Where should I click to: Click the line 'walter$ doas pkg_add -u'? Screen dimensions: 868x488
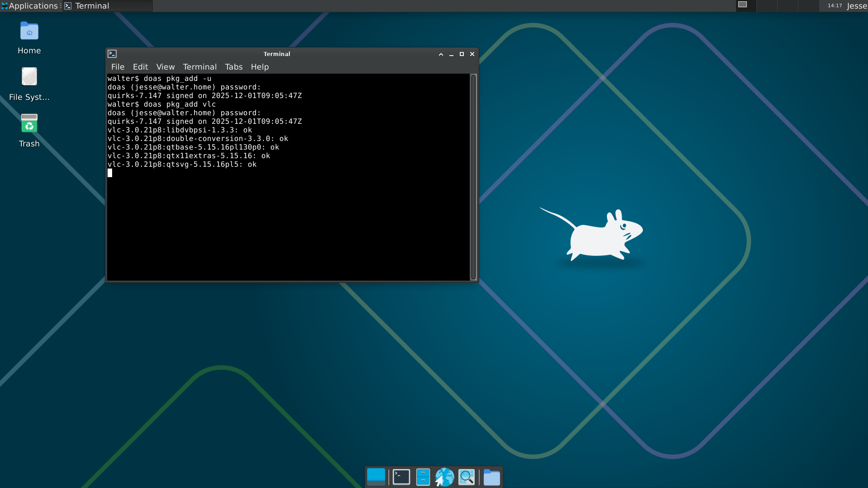point(160,79)
